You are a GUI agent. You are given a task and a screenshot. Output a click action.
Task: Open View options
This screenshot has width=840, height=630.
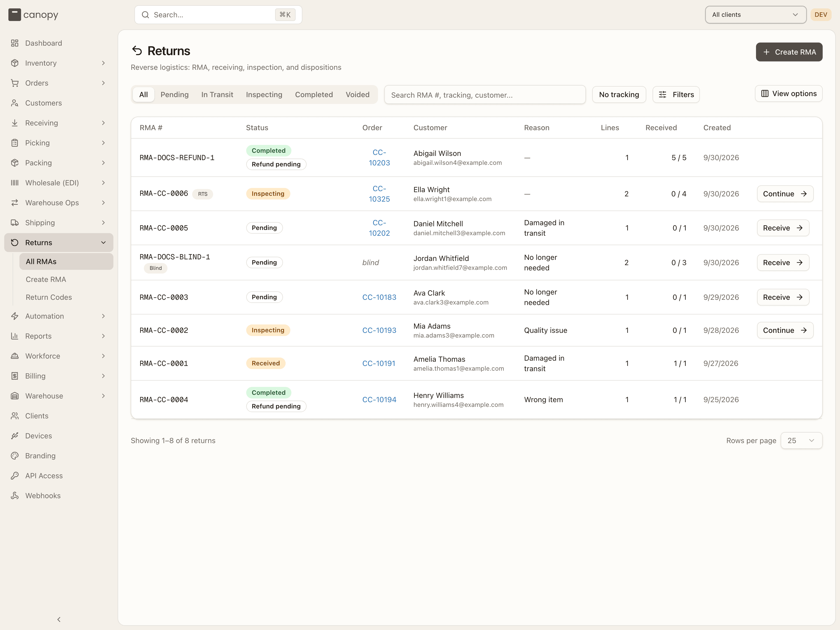coord(789,93)
